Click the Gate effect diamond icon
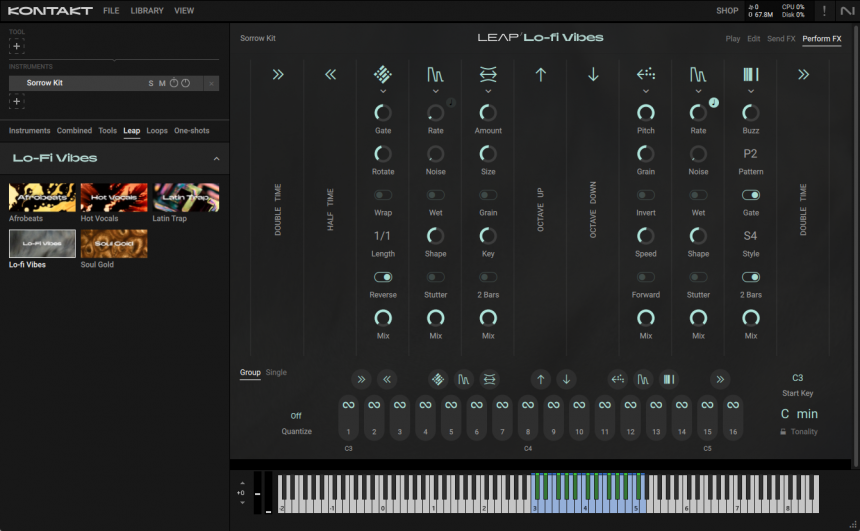 click(383, 74)
